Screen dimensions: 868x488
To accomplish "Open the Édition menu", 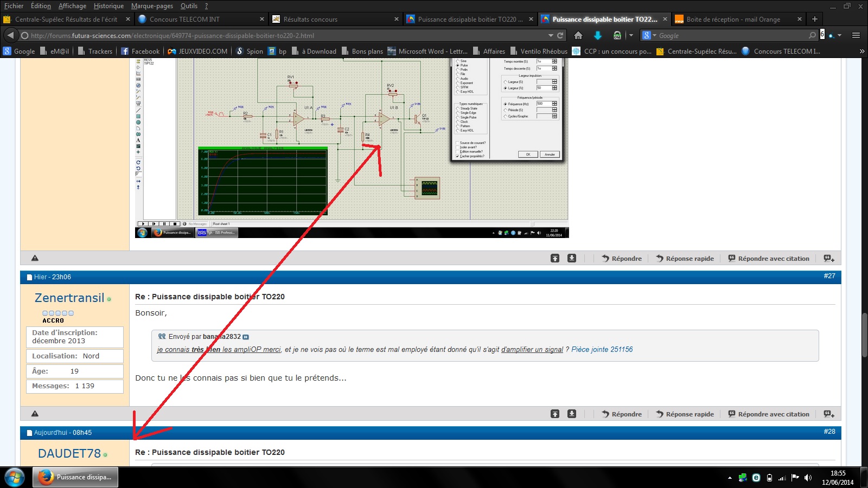I will click(41, 6).
